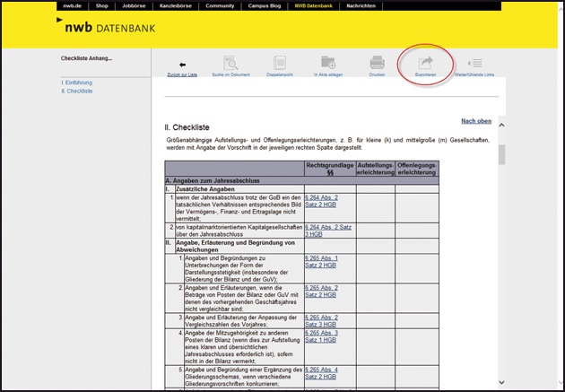Open Jobbörse in top navigation

133,5
